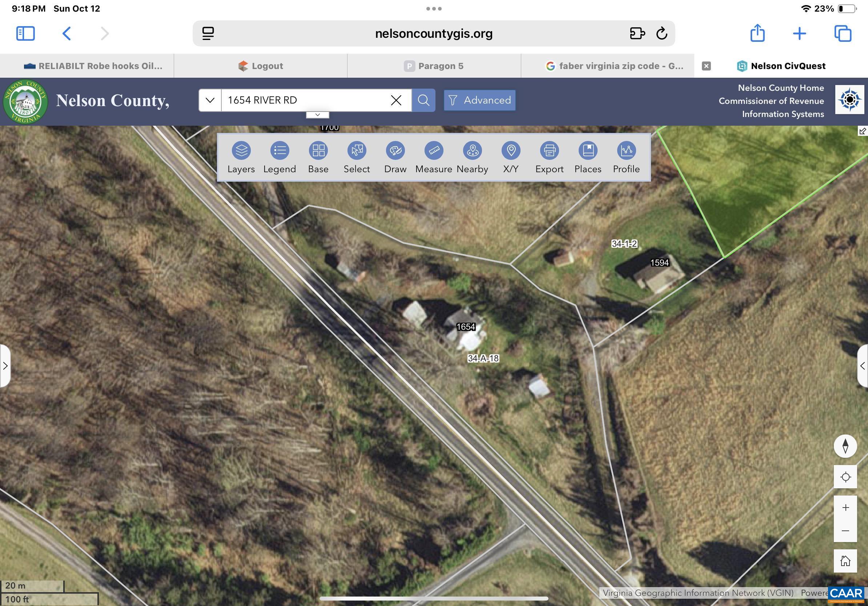This screenshot has height=606, width=868.
Task: Activate the Select tool
Action: tap(357, 151)
